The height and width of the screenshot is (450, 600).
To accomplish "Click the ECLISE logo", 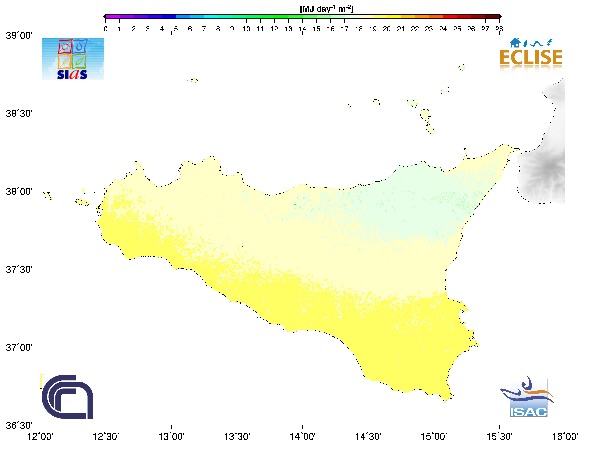I will pyautogui.click(x=531, y=54).
